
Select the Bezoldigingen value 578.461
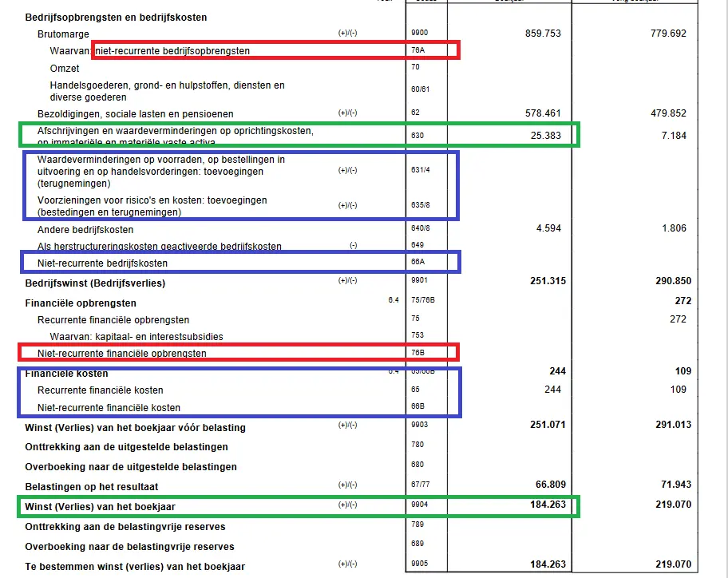click(538, 114)
